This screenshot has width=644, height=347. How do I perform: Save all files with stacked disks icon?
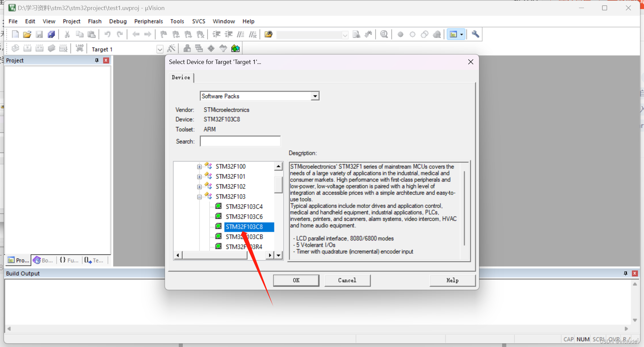51,34
